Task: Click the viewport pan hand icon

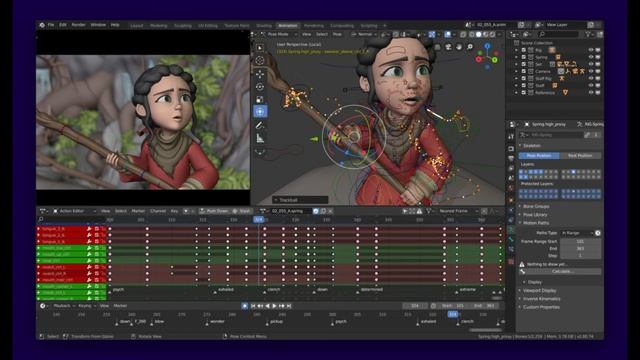Action: [459, 47]
